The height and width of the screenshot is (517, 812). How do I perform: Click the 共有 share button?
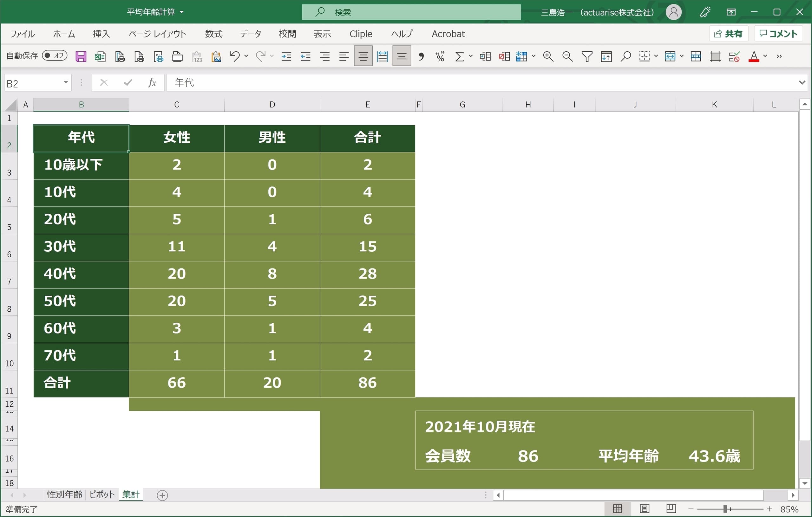click(728, 34)
